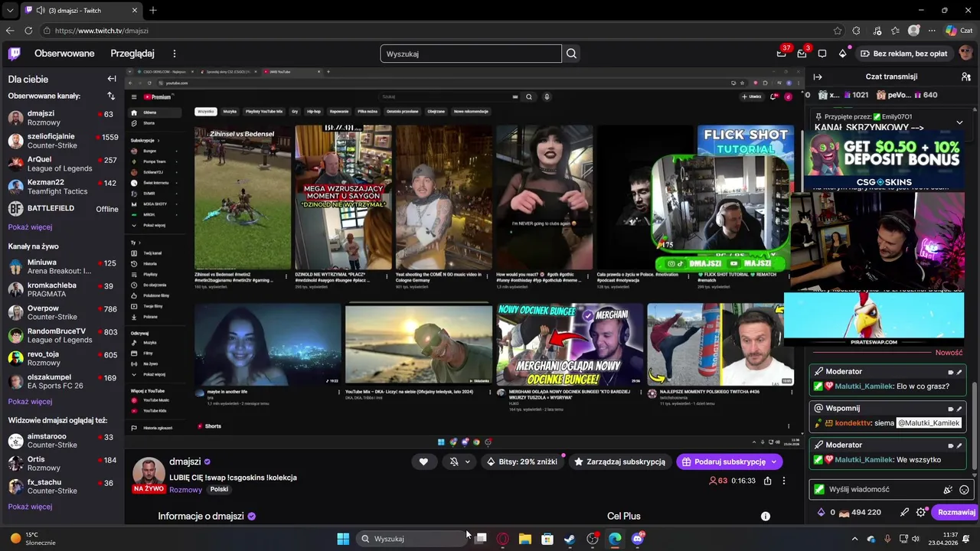Add page to browser favorites star
The height and width of the screenshot is (551, 980).
point(838,31)
